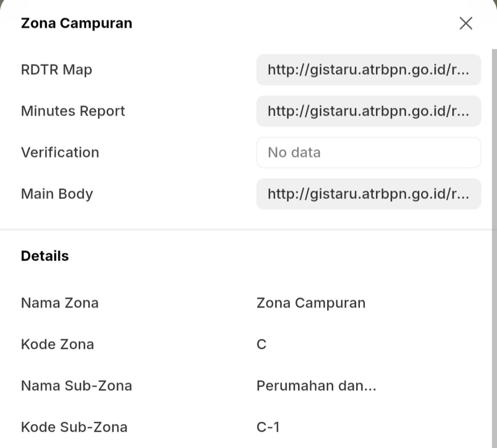Open the RDTR Map gistaru link
Image resolution: width=497 pixels, height=448 pixels.
click(369, 70)
